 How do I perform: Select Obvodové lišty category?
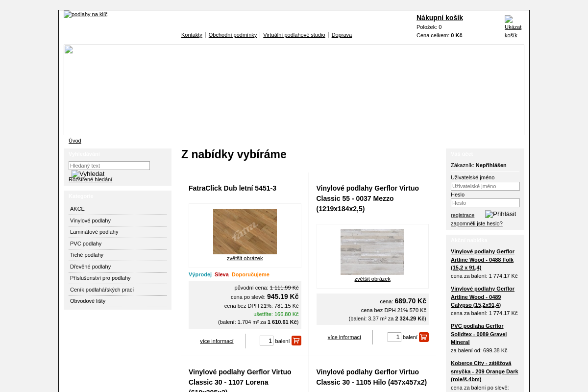tap(118, 301)
